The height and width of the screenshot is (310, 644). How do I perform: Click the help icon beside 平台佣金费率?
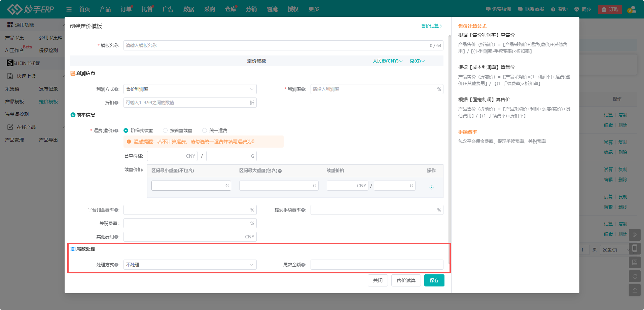(116, 210)
